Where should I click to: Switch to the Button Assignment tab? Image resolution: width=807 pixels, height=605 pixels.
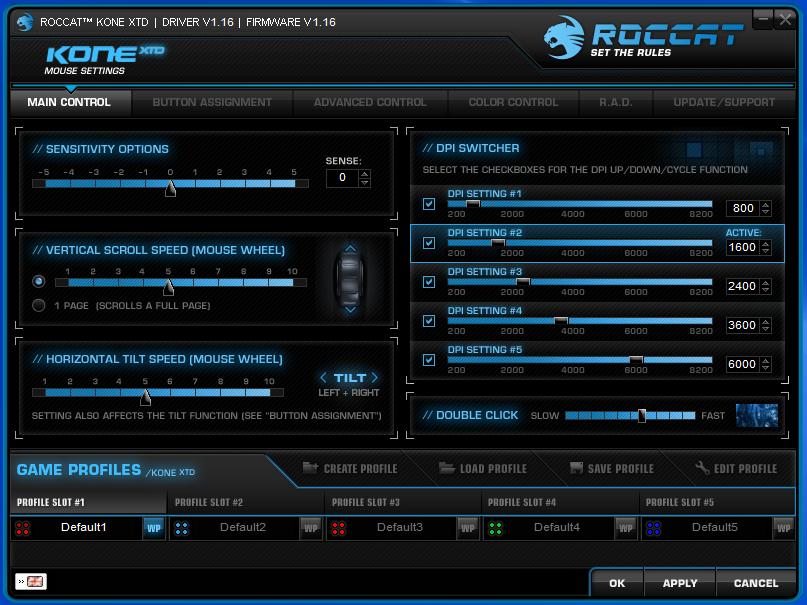212,102
